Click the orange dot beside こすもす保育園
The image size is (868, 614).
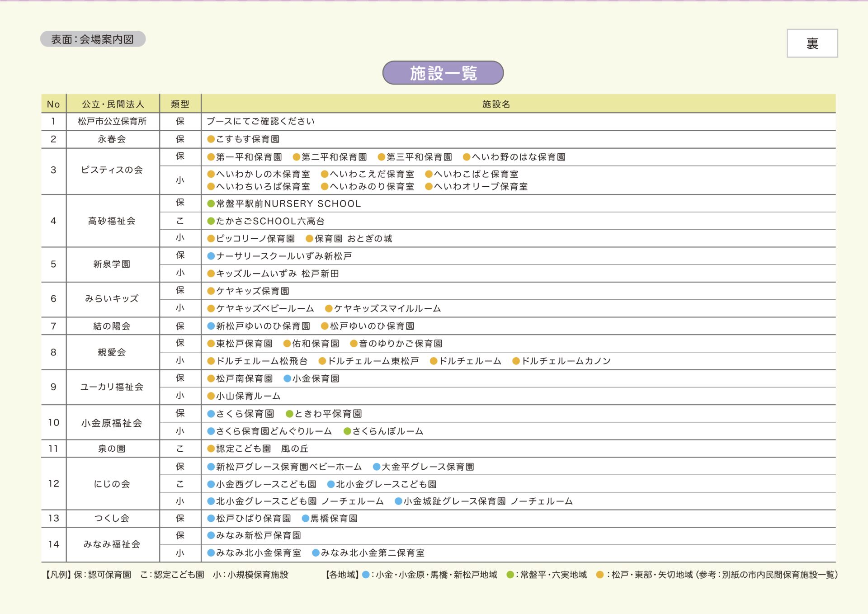(211, 139)
